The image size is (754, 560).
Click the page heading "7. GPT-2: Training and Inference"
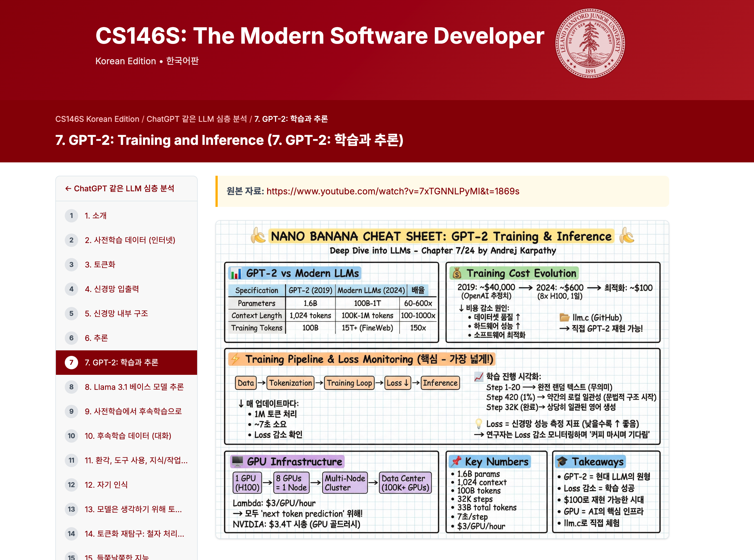pos(229,140)
